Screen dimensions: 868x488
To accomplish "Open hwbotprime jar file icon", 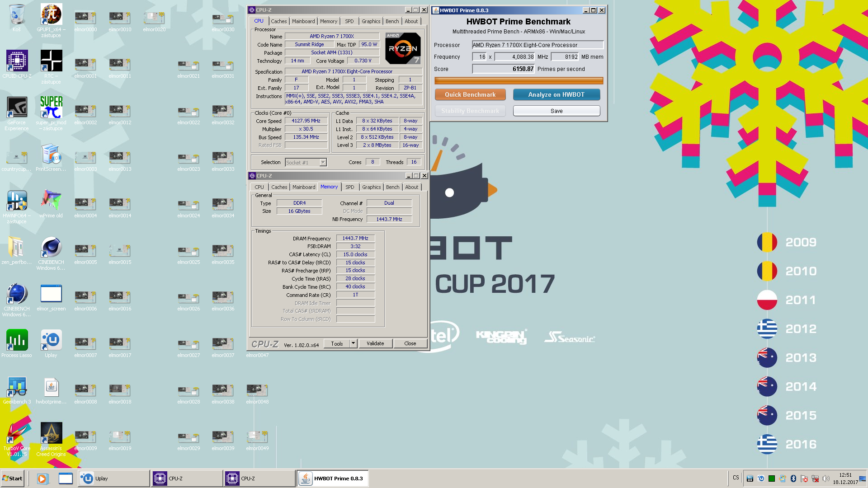I will click(x=51, y=390).
